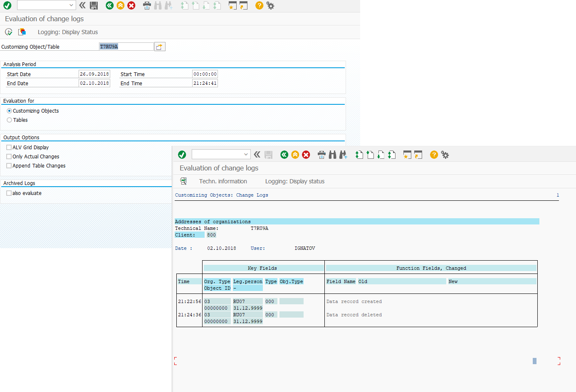Screen dimensions: 576x392
Task: Click Customizing Object/Table input T7RU9A
Action: 126,47
